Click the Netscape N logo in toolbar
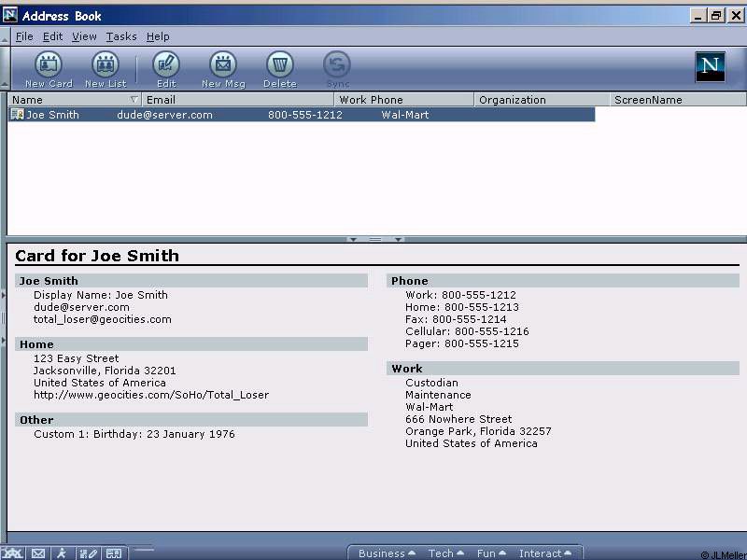Screen dimensions: 747x560 click(x=710, y=66)
